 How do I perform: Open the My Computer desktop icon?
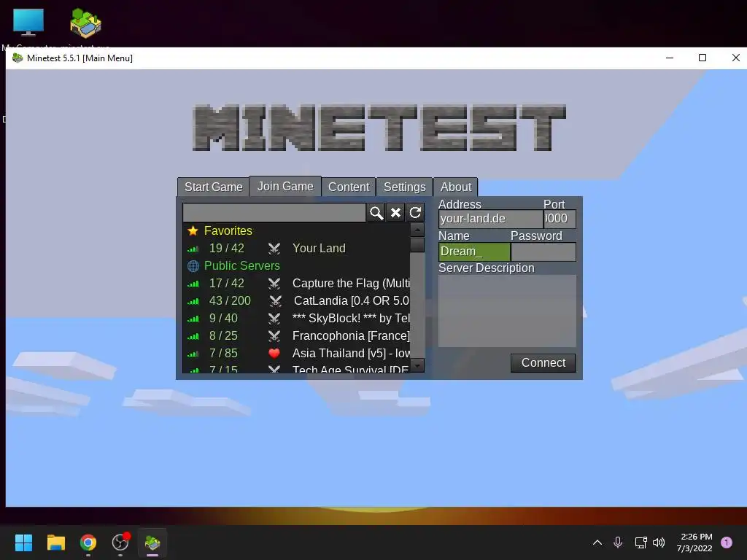point(28,23)
